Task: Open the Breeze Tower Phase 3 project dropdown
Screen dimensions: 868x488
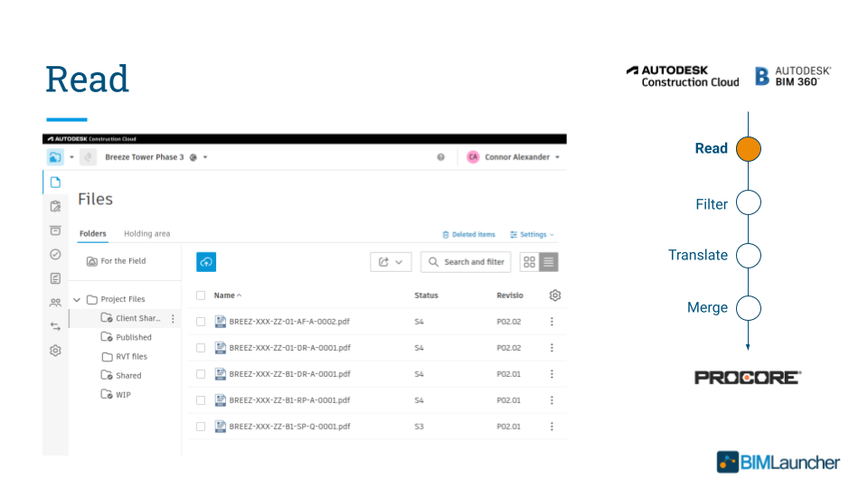Action: [205, 157]
